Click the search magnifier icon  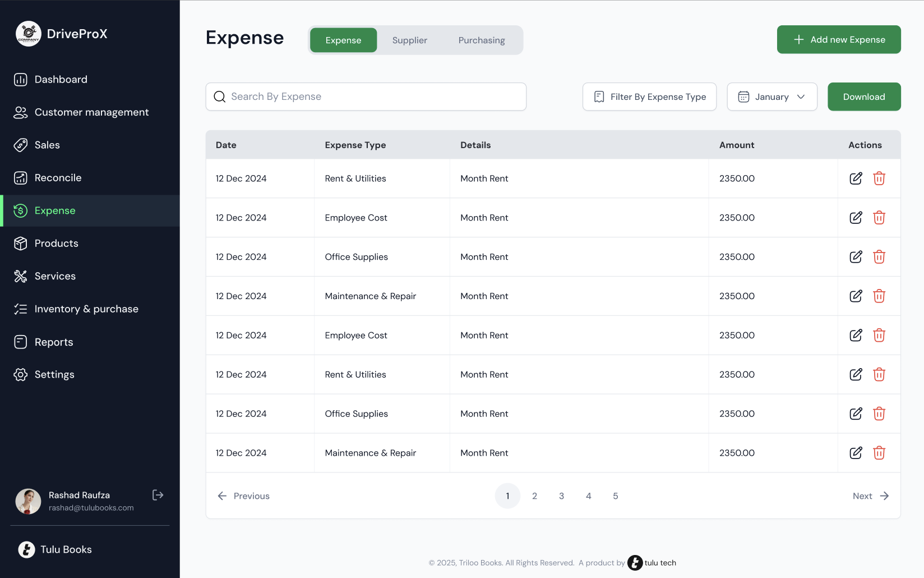click(219, 97)
